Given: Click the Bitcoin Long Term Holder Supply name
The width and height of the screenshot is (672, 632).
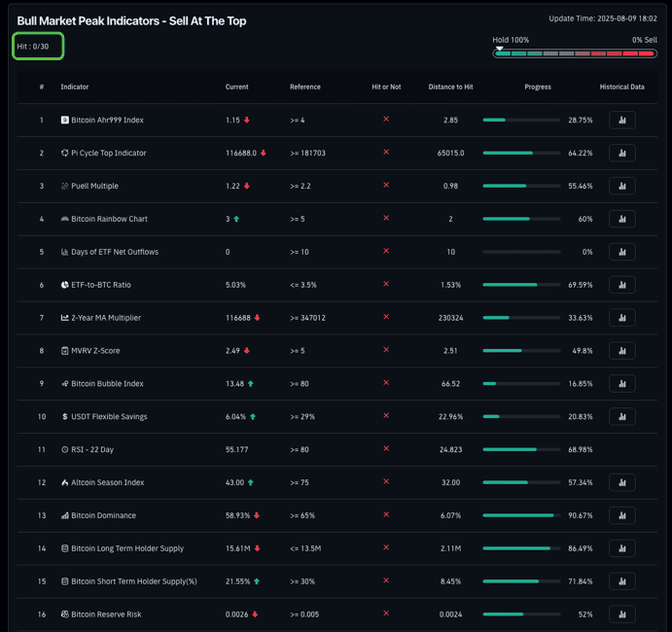Looking at the screenshot, I should pyautogui.click(x=126, y=548).
